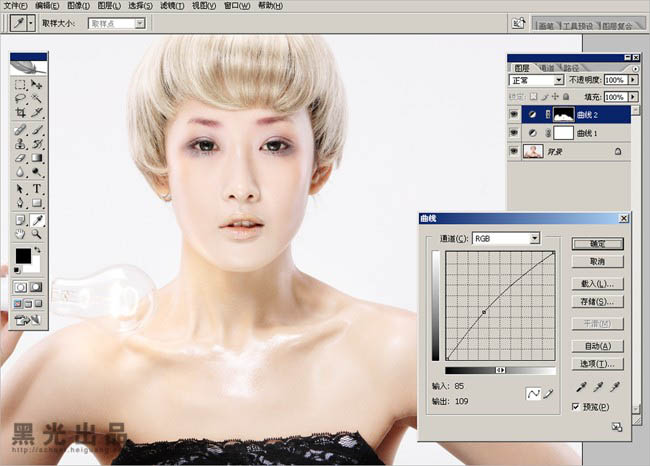The height and width of the screenshot is (466, 650).
Task: Select the Zoom magnifier tool
Action: pos(36,234)
